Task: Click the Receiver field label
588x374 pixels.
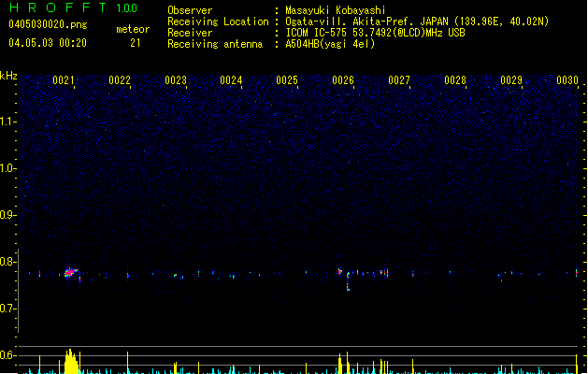Action: point(190,33)
